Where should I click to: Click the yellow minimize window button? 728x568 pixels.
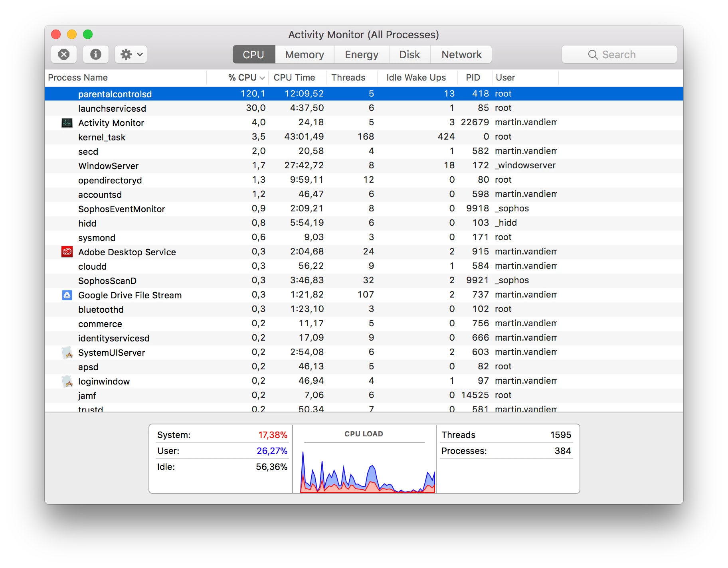point(72,34)
